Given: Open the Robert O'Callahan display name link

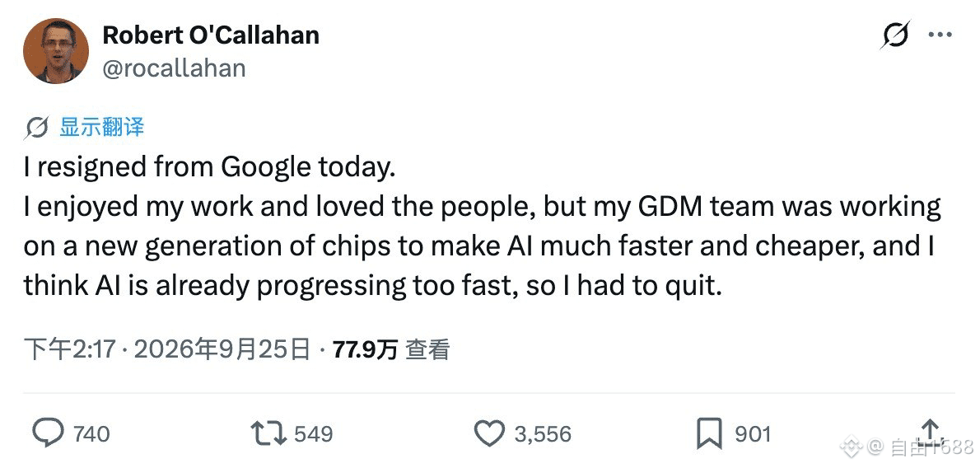Looking at the screenshot, I should (x=211, y=35).
